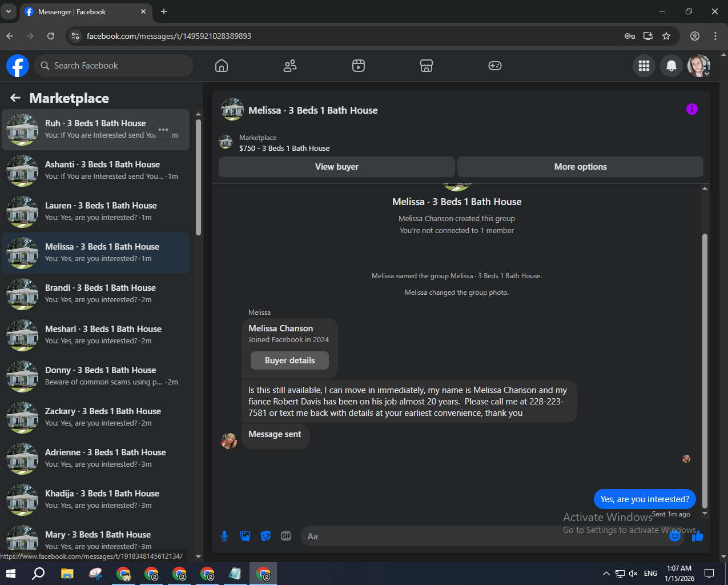This screenshot has width=728, height=585.
Task: Open the $750 3 Beds 1 Bath House listing
Action: 284,149
